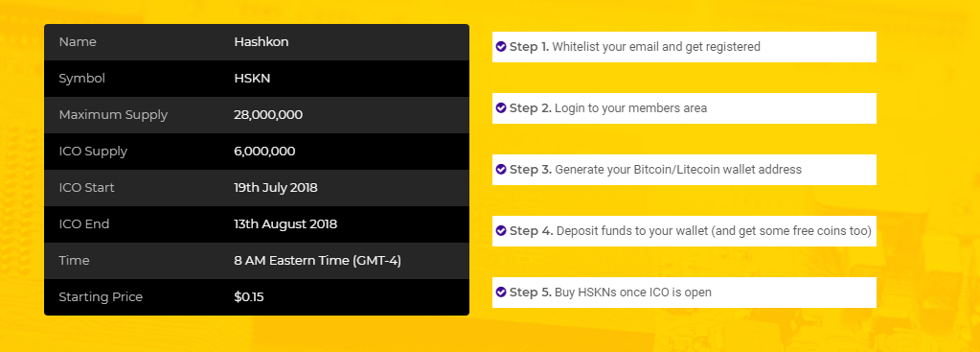Click the Starting Price row label

pyautogui.click(x=101, y=297)
